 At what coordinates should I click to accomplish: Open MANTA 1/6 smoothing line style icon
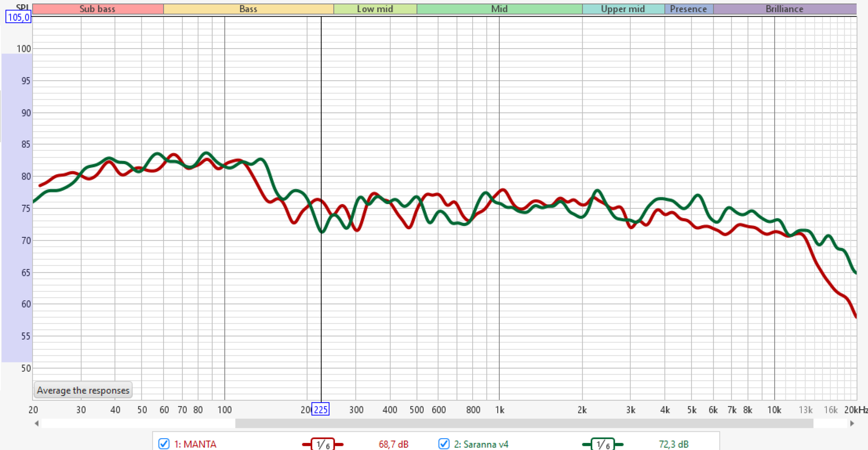click(x=322, y=444)
